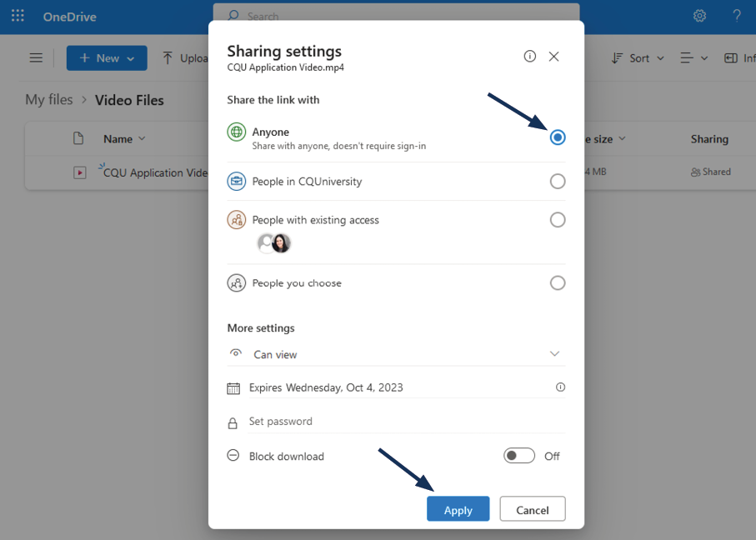Select the People you choose option
756x540 pixels.
[558, 283]
